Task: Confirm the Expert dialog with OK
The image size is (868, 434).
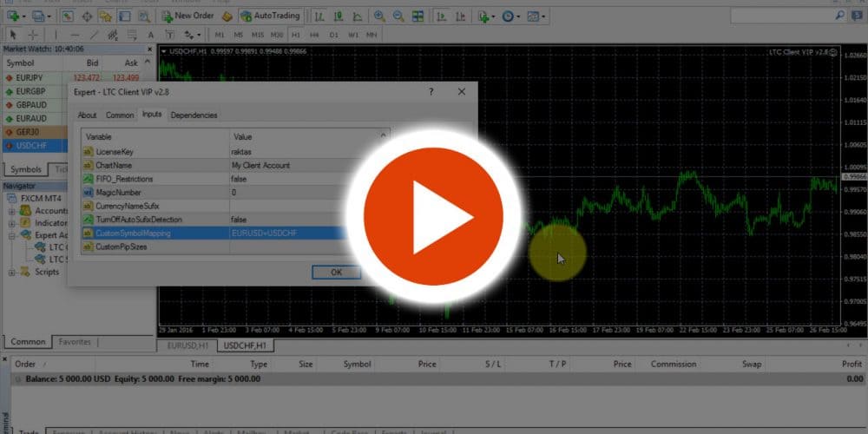Action: coord(337,272)
